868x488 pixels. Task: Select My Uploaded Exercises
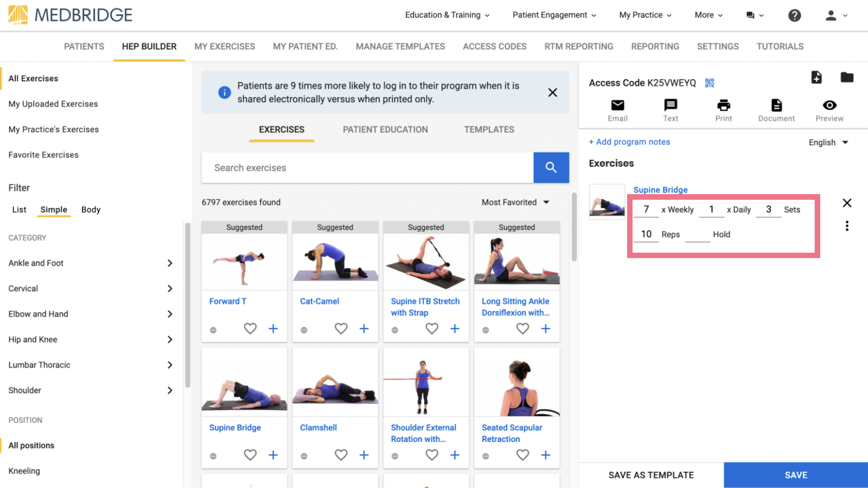coord(53,104)
